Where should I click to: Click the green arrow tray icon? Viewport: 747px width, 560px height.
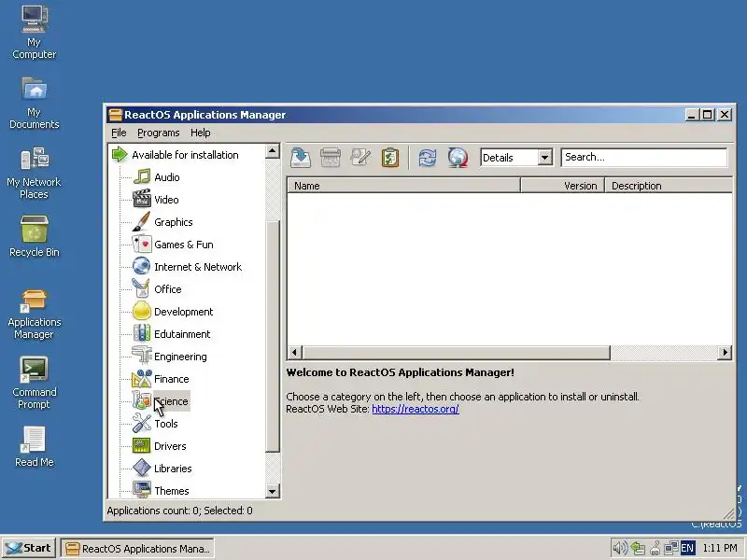click(638, 548)
